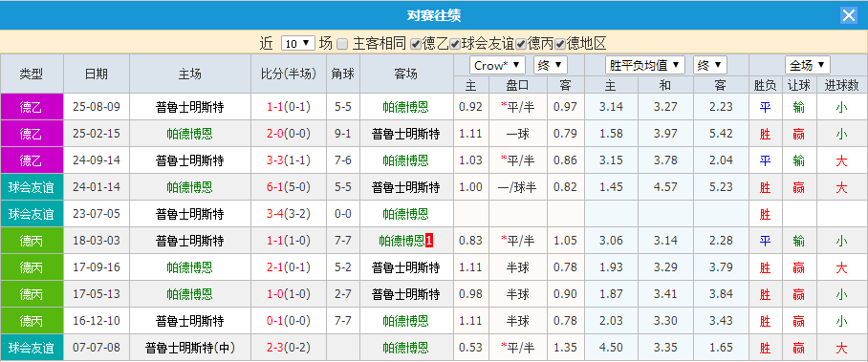Uncheck the 球会友谊 checkbox
Image resolution: width=868 pixels, height=362 pixels.
point(455,44)
